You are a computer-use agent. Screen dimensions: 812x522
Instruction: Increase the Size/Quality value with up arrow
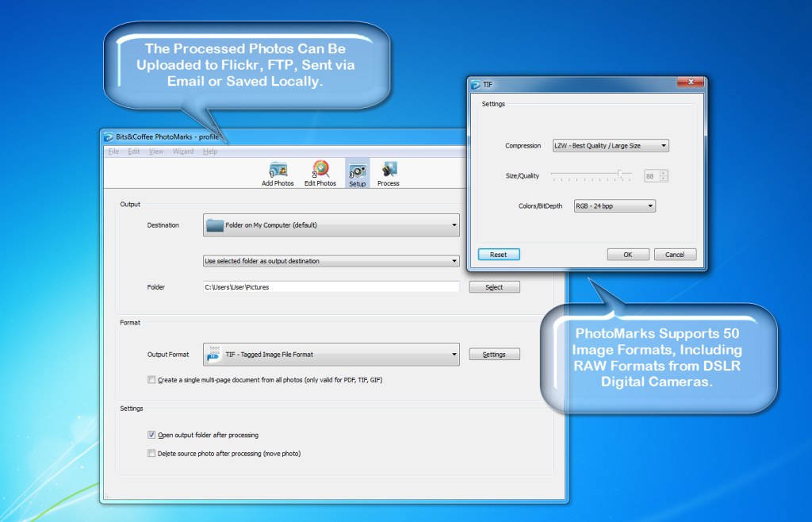(x=664, y=173)
